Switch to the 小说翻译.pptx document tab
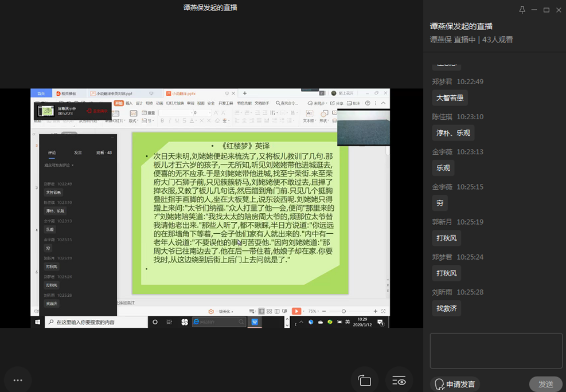The height and width of the screenshot is (392, 566). pyautogui.click(x=184, y=93)
